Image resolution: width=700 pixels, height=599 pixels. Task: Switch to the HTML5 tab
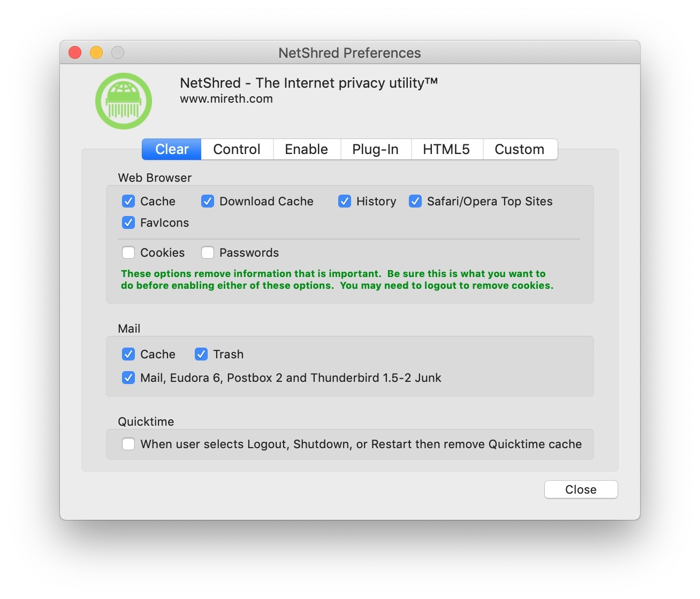click(x=447, y=149)
